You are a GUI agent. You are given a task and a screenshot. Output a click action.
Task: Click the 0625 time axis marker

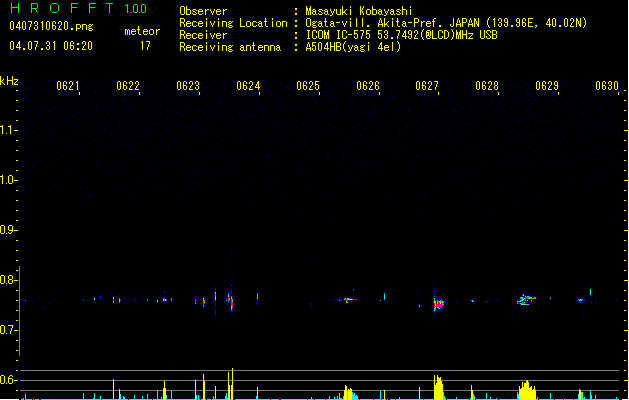(x=308, y=86)
